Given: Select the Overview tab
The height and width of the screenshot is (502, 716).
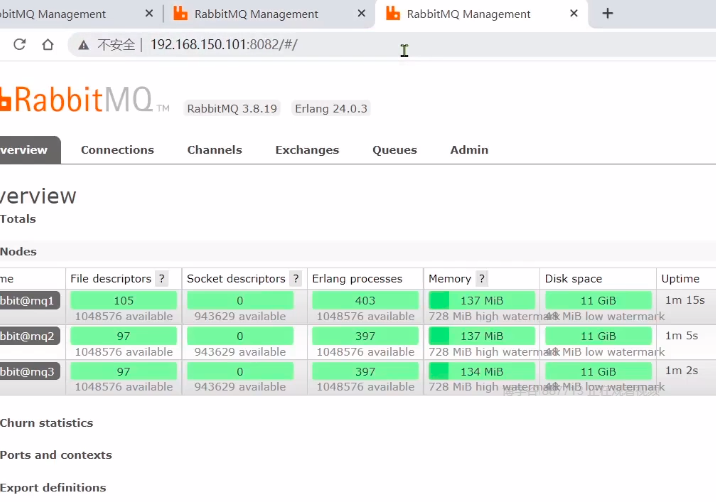Looking at the screenshot, I should point(30,150).
